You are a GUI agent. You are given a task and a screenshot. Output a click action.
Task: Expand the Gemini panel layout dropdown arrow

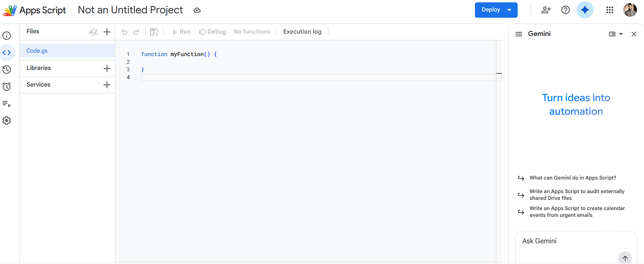[x=621, y=34]
